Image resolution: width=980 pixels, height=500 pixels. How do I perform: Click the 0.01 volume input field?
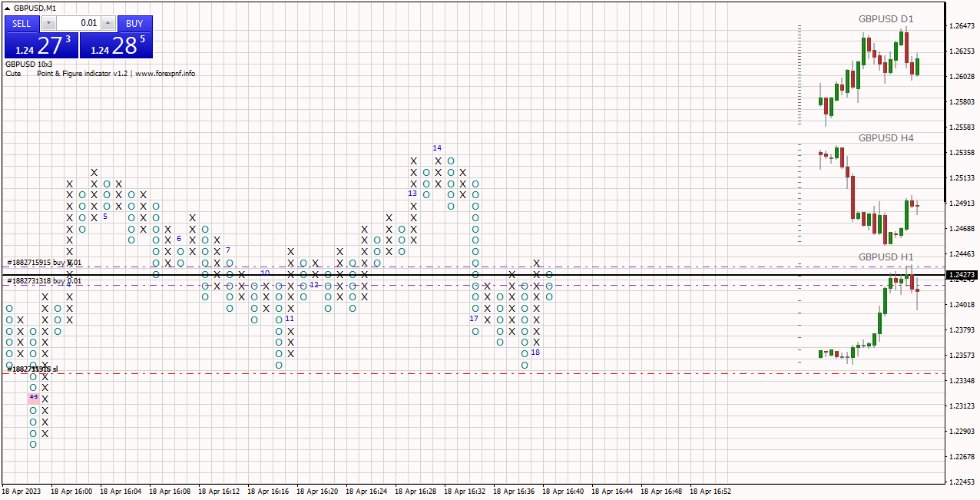click(x=78, y=24)
